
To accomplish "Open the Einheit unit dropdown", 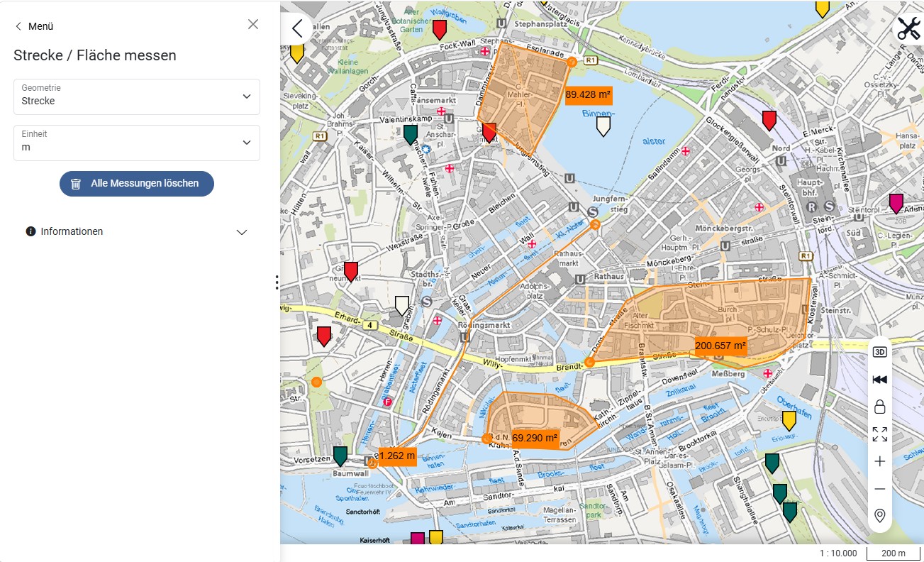I will 137,143.
